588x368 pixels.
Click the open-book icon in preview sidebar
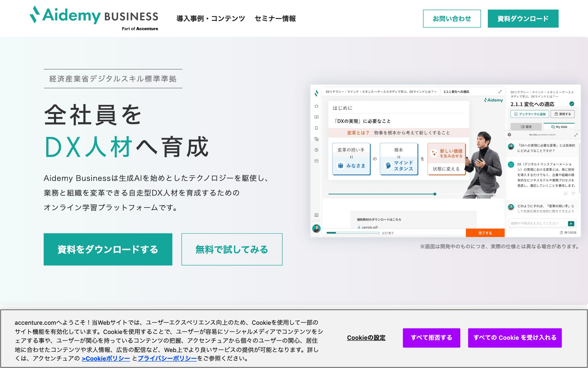(x=316, y=117)
